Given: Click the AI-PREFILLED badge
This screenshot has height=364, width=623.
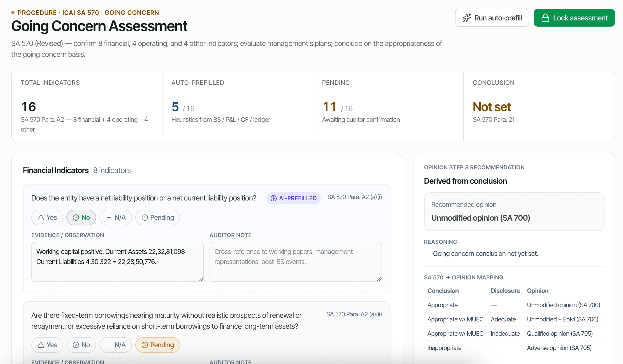Looking at the screenshot, I should [x=293, y=198].
